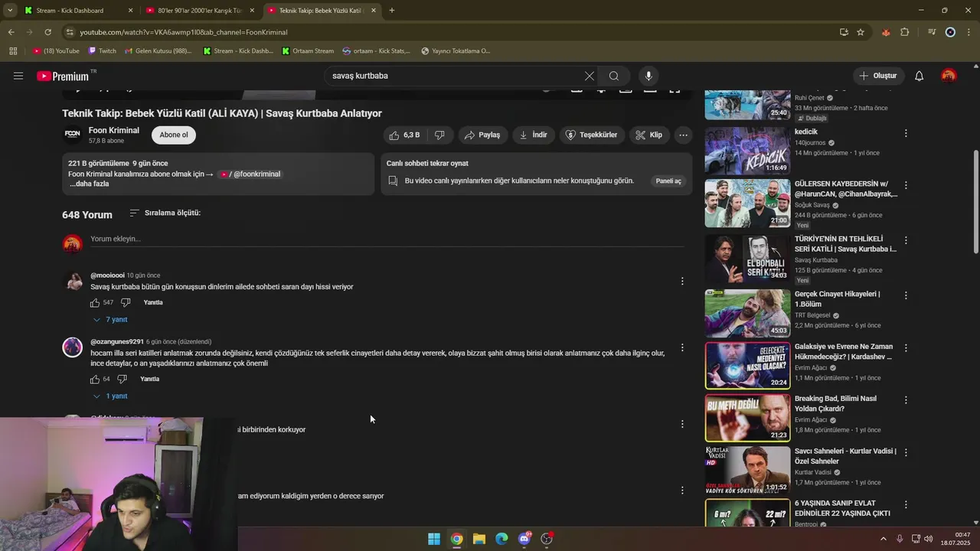Open Gelen Kutusu bookmark
This screenshot has width=980, height=551.
coord(158,51)
